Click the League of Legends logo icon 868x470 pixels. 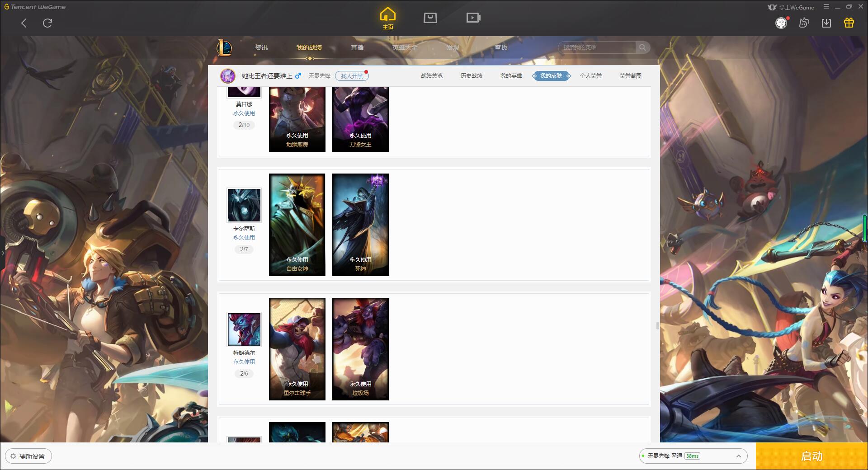pyautogui.click(x=224, y=47)
